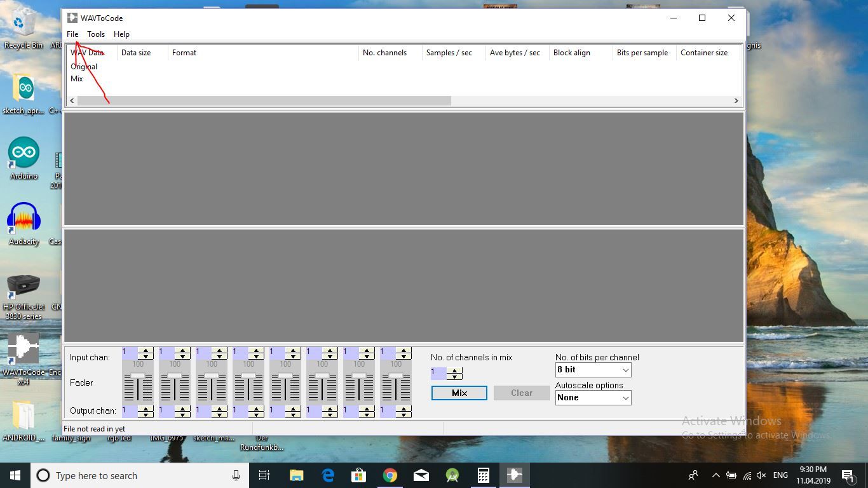Select the WAVToCode x64 desktop shortcut
The width and height of the screenshot is (868, 488).
coord(24,358)
